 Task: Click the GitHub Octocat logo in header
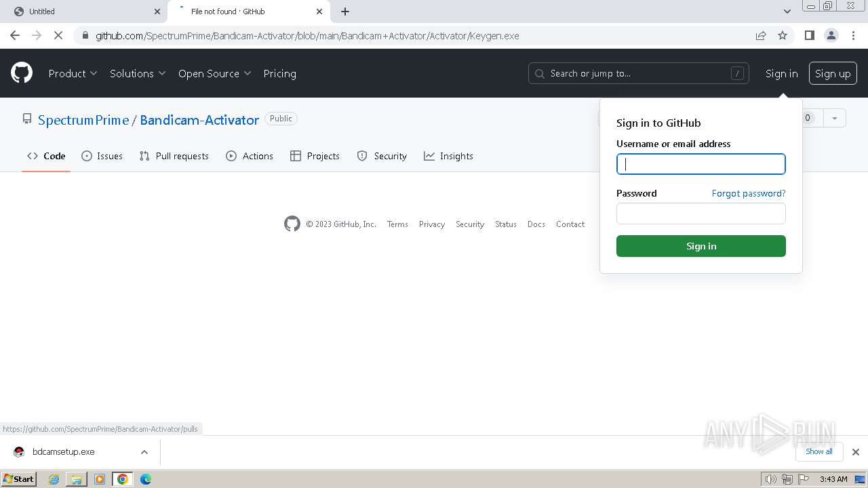[x=22, y=73]
